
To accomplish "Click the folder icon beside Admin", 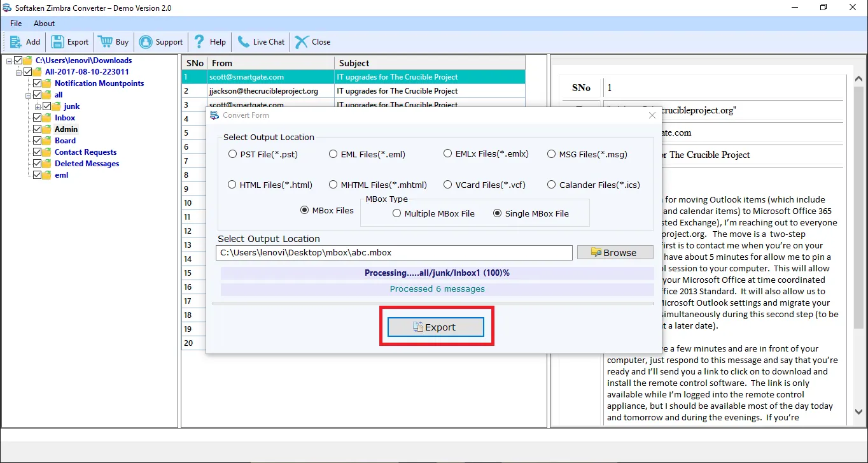I will (x=47, y=129).
